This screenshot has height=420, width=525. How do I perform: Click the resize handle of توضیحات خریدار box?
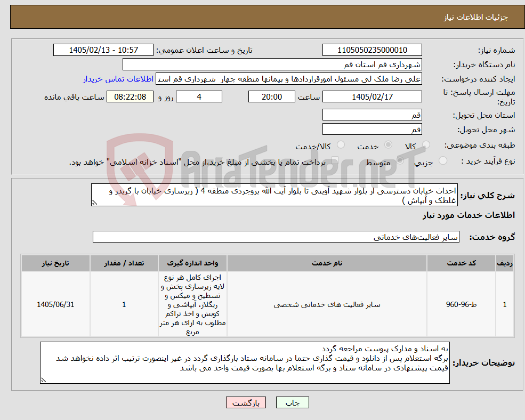pyautogui.click(x=43, y=380)
